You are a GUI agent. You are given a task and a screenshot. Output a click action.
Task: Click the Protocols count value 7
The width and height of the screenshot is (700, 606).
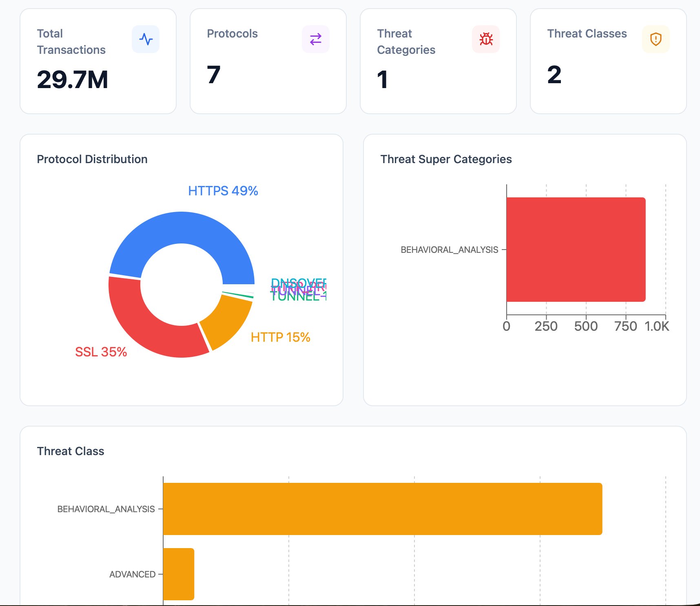point(214,75)
